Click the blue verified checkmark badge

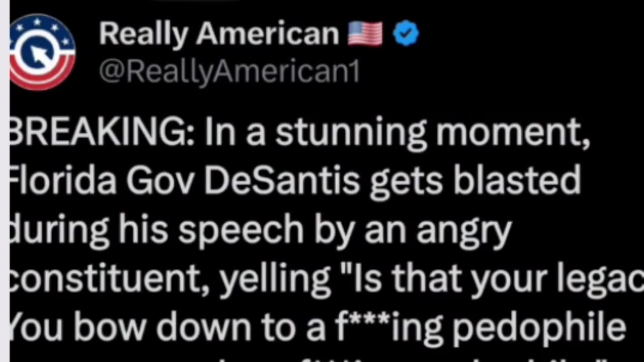coord(406,34)
